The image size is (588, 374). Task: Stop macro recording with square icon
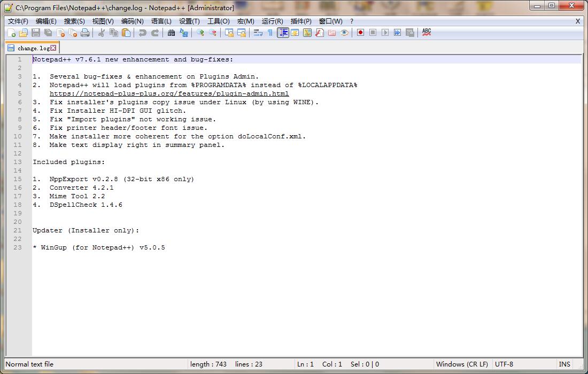[x=373, y=33]
